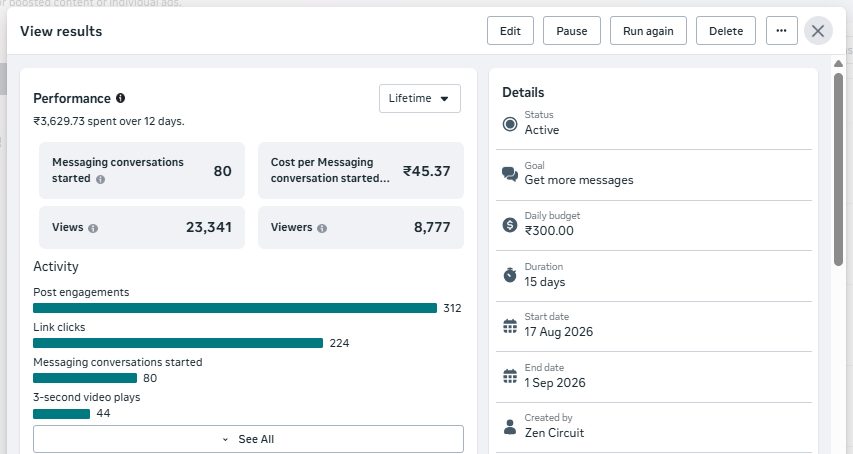Screen dimensions: 853x454
Task: Click the 'Active' status text
Action: click(542, 130)
